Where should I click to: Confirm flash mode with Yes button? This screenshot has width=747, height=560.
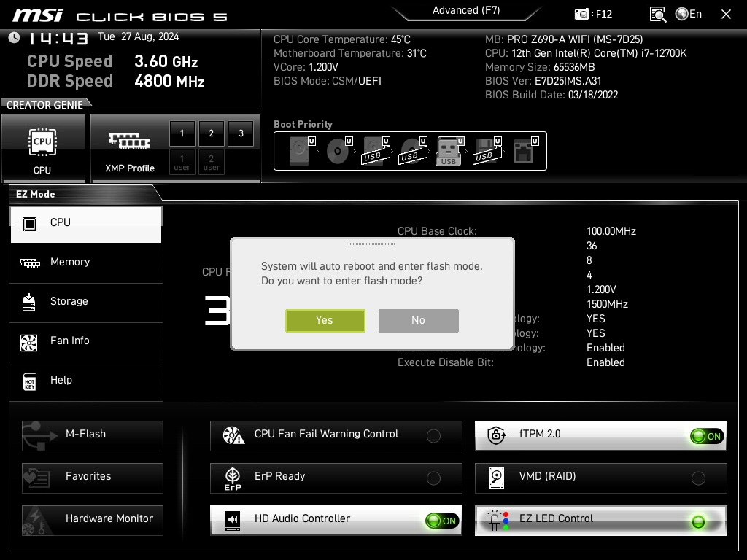[325, 320]
